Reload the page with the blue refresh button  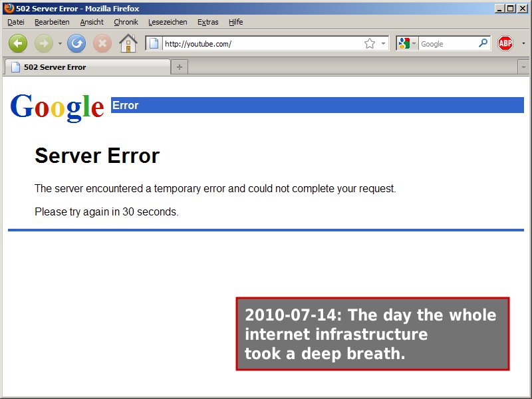click(76, 44)
